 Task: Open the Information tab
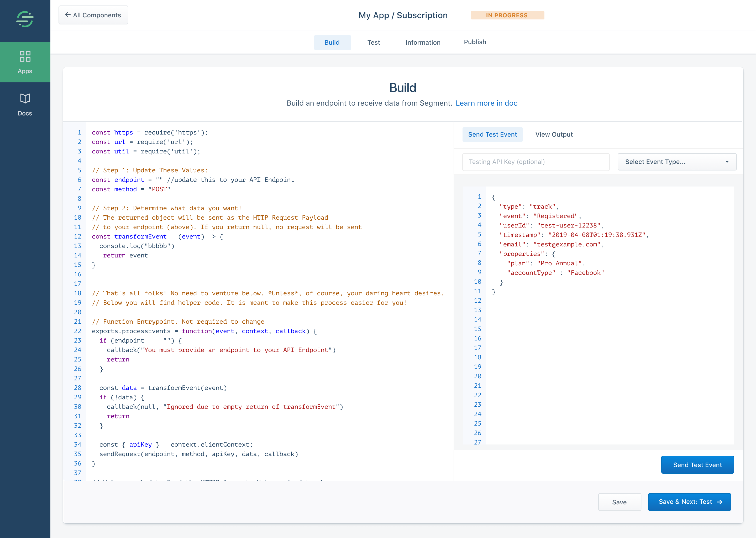[x=423, y=42]
